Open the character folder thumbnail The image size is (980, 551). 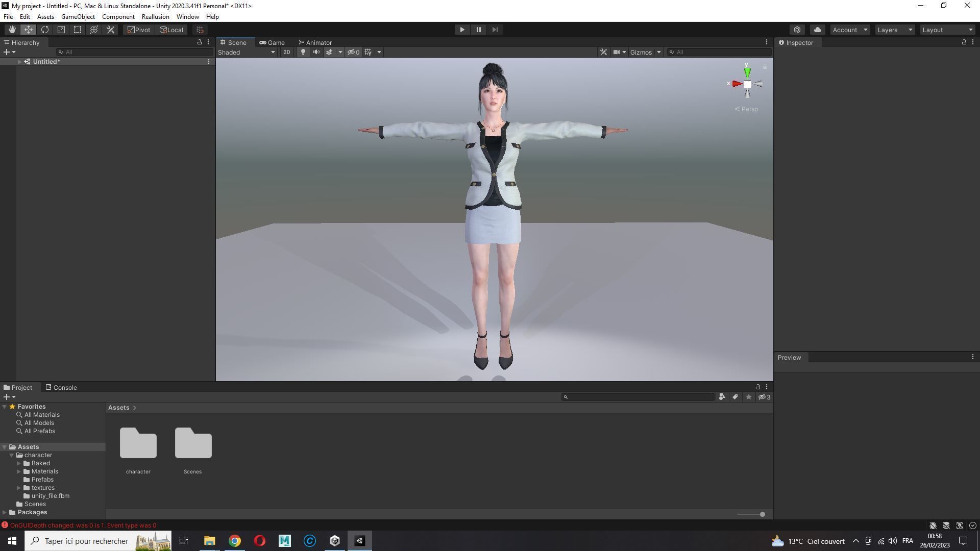(x=138, y=443)
